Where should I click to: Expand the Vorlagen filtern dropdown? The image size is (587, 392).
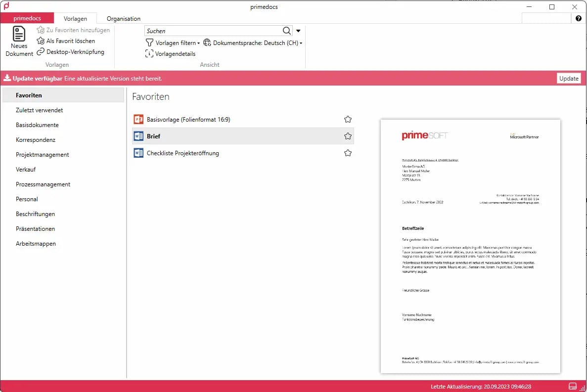pyautogui.click(x=198, y=43)
